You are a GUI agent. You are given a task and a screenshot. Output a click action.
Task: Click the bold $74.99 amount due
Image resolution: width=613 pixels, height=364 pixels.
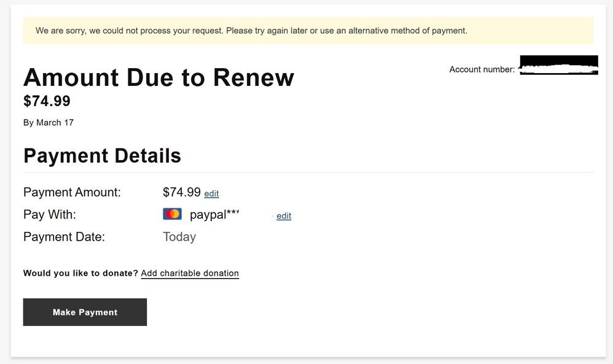pyautogui.click(x=47, y=101)
